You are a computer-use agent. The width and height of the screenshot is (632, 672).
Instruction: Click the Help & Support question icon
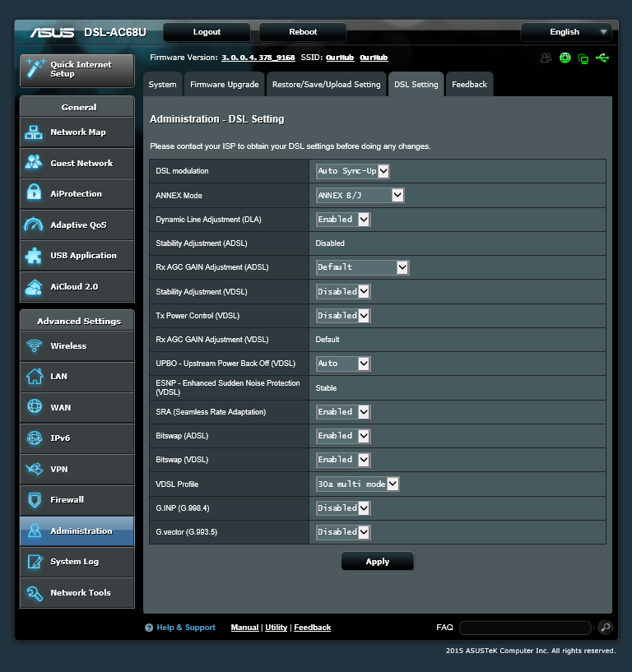click(149, 628)
